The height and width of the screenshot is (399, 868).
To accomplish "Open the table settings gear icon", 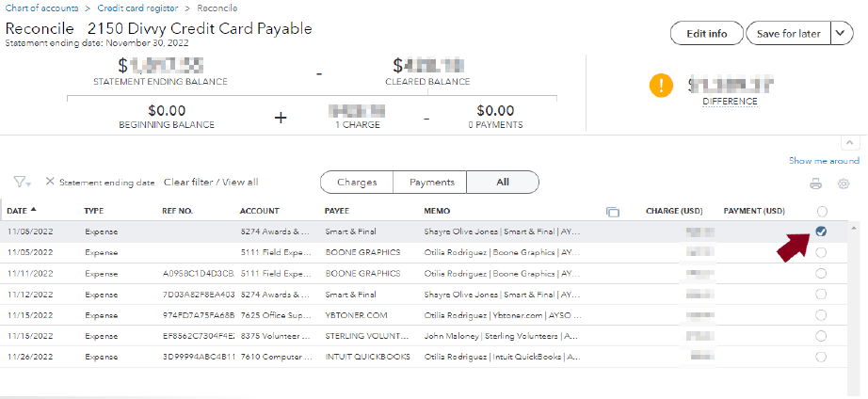I will tap(844, 184).
